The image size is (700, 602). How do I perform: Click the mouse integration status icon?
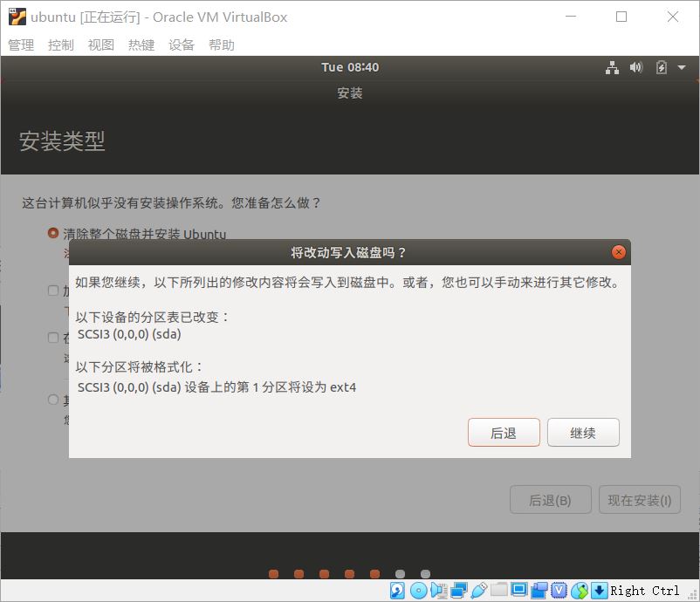point(580,591)
